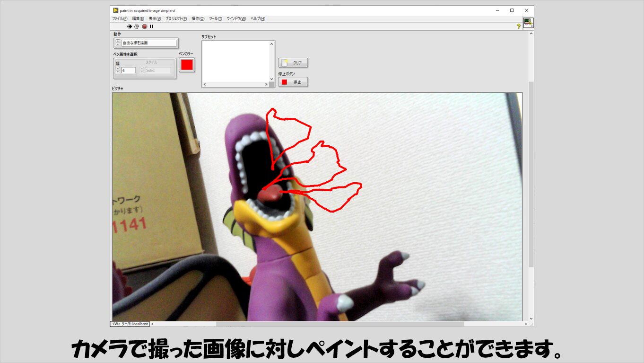644x363 pixels.
Task: Click the 幅 width stepper arrows
Action: point(118,70)
